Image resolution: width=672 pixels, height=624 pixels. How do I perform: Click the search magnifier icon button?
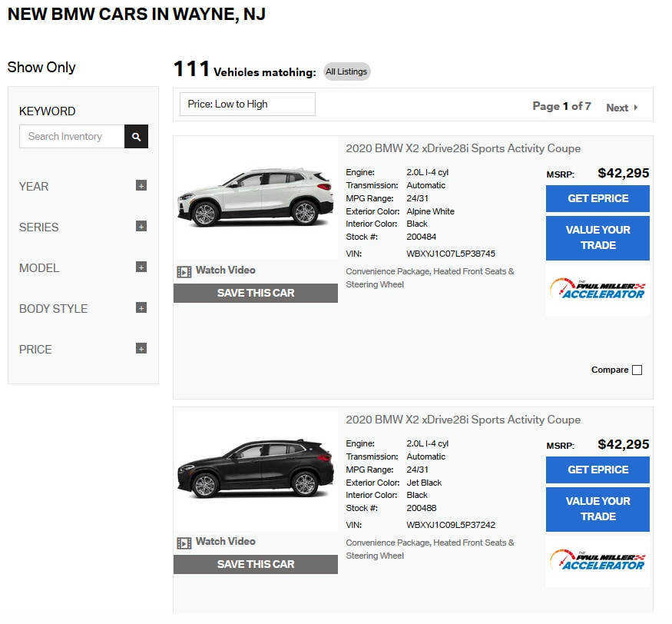pos(136,136)
